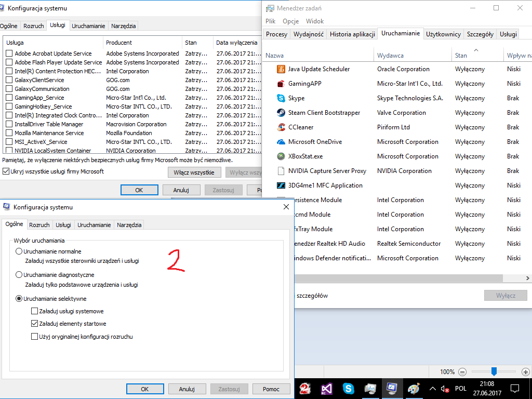Click Anuluj below the services list
Screen dimensions: 532x399
[181, 190]
